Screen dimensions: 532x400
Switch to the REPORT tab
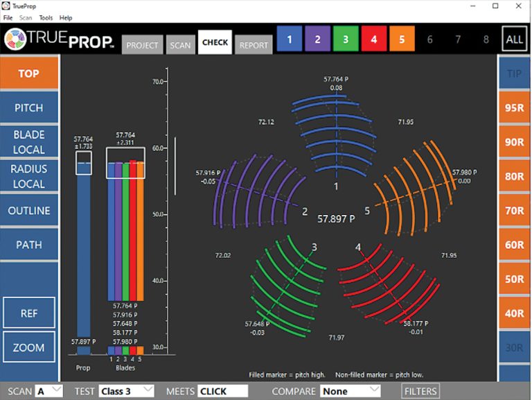tap(254, 45)
